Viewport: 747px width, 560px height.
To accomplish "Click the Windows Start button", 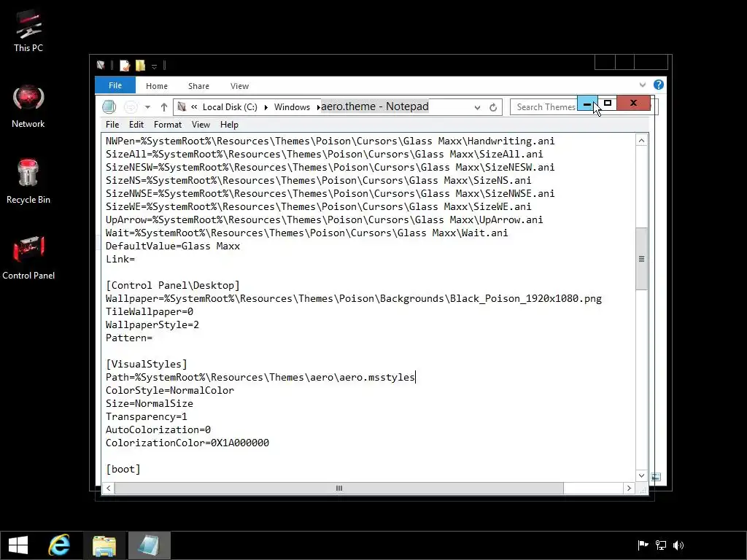I will 18,545.
